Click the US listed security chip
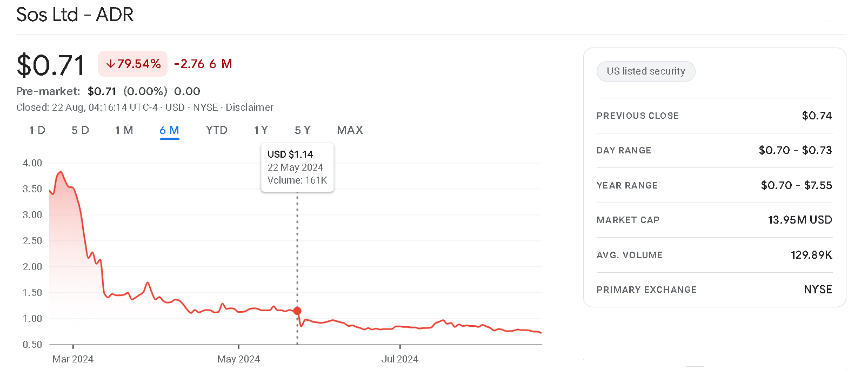The image size is (868, 370). [x=646, y=71]
